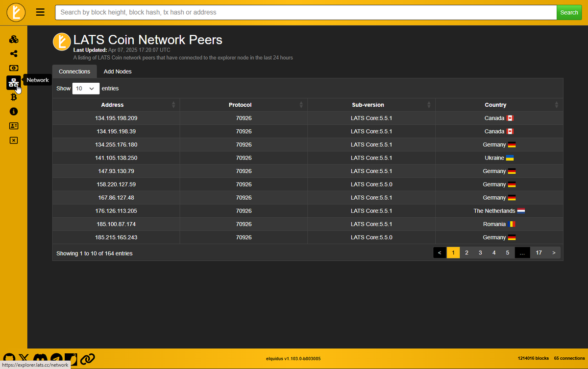Go to page 4 of peers

[494, 253]
